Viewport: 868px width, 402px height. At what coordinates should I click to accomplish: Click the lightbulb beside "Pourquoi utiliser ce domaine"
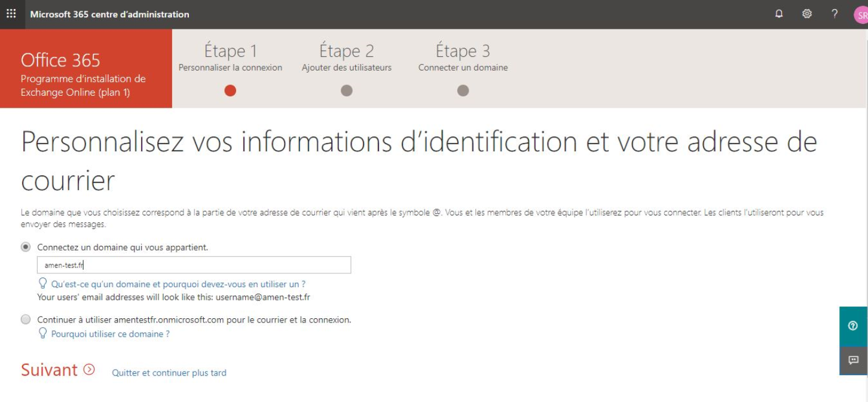tap(42, 333)
